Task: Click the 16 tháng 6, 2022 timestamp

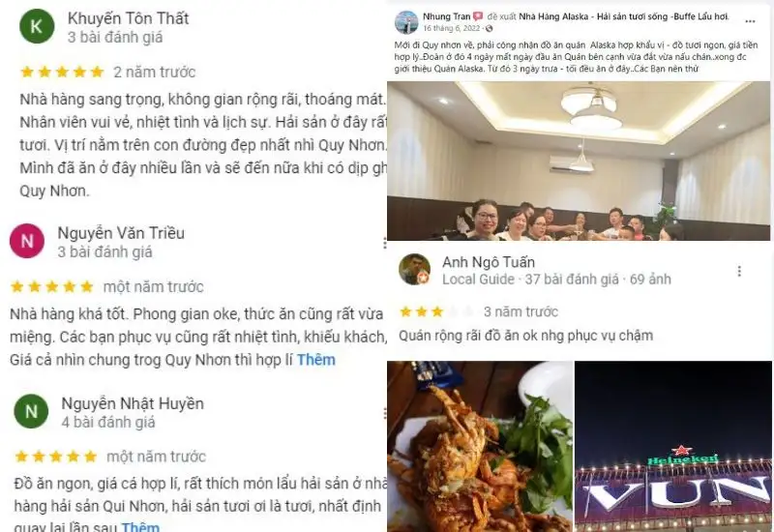Action: pyautogui.click(x=451, y=29)
